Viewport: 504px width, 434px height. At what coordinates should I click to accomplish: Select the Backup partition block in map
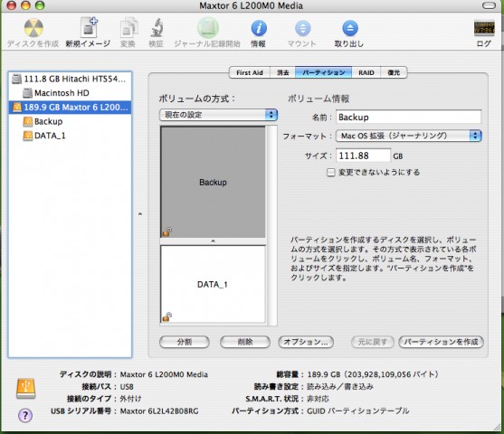pyautogui.click(x=214, y=182)
